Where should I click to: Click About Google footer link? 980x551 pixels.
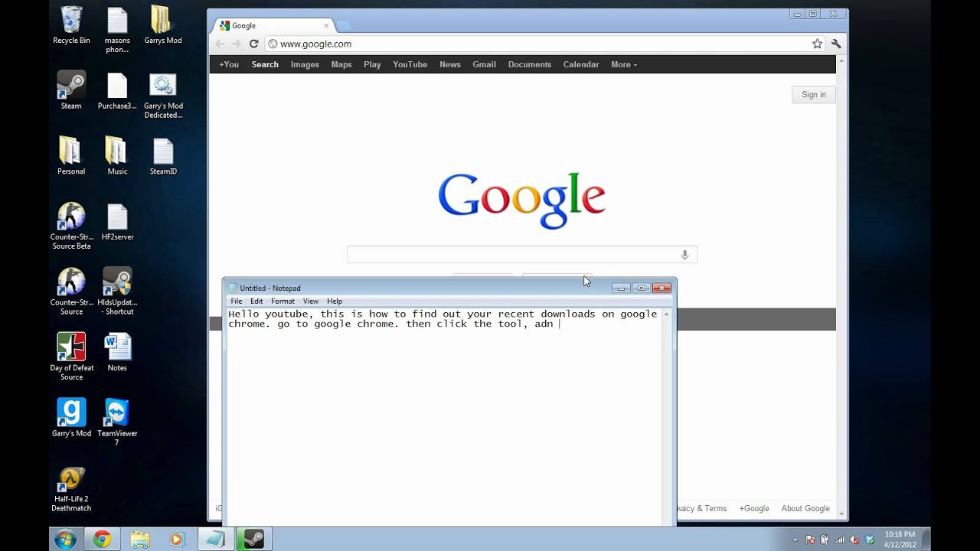805,508
